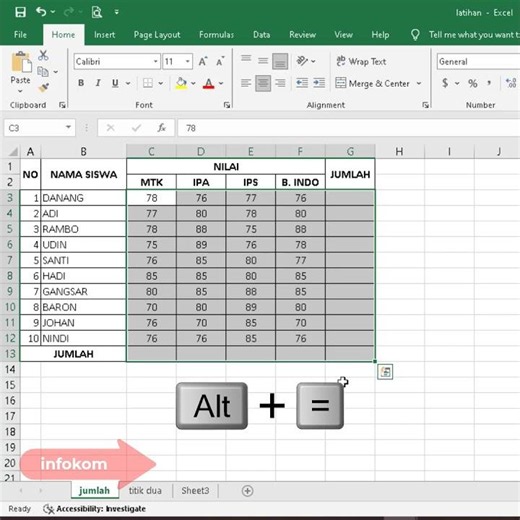Apply Accounting dollar format

click(445, 83)
